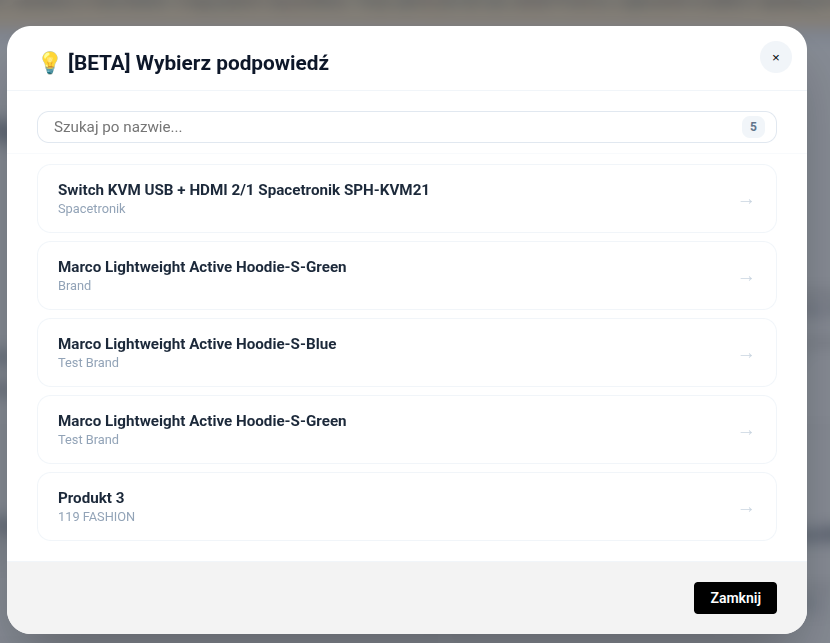Click 'Brand' label under the first Hoodie-S-Green
Screen dimensions: 830x643
(x=74, y=286)
